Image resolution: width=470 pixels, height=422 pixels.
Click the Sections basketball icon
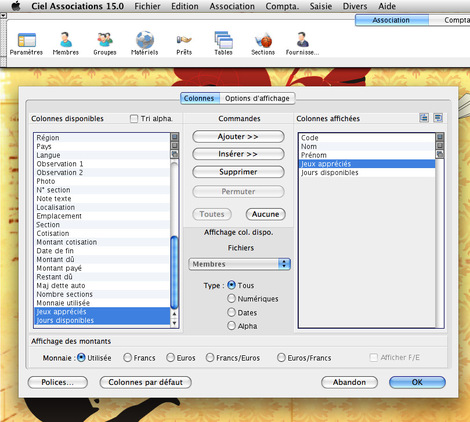tap(263, 40)
